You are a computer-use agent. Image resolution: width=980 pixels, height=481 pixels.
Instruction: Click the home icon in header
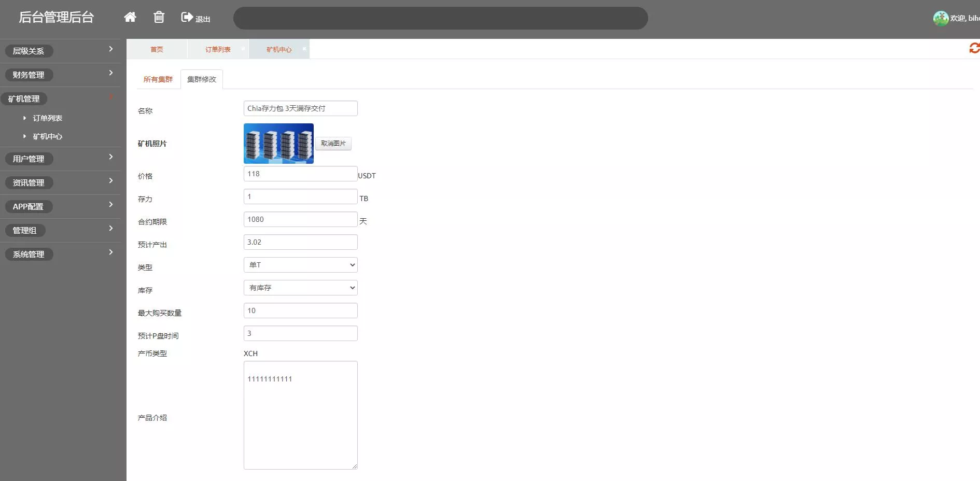pos(130,17)
